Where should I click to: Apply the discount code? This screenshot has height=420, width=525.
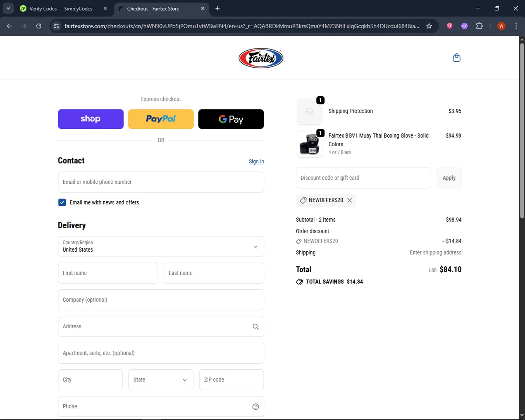[449, 178]
